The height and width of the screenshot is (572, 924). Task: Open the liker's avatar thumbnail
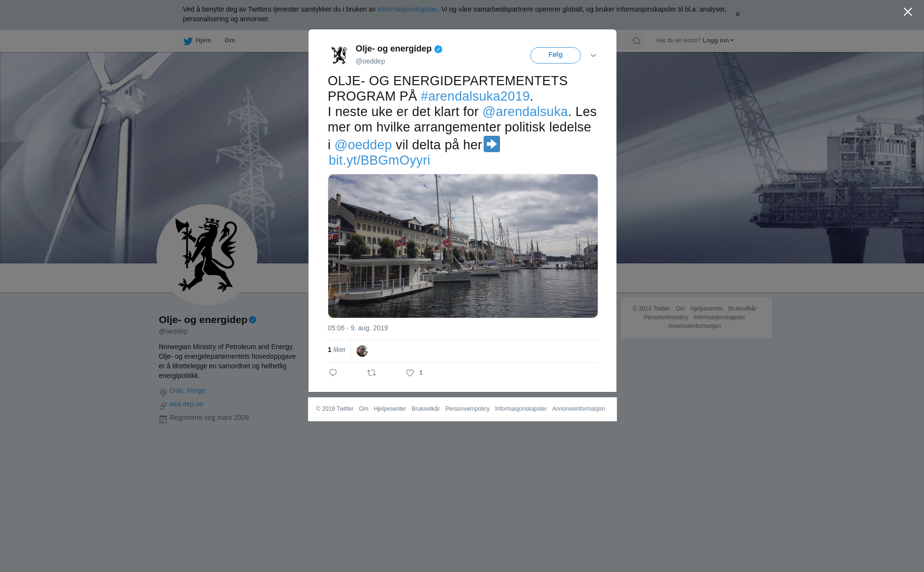tap(362, 351)
